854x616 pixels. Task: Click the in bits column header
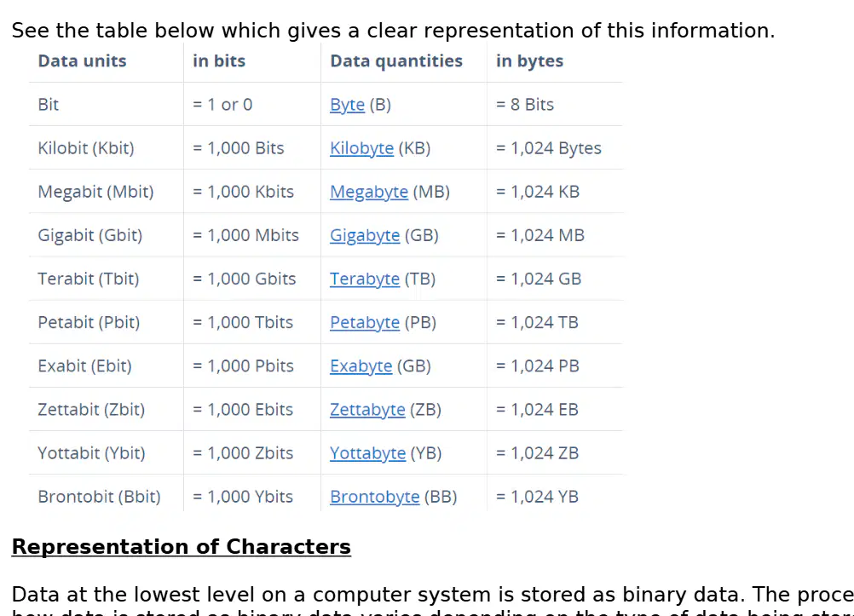[219, 61]
